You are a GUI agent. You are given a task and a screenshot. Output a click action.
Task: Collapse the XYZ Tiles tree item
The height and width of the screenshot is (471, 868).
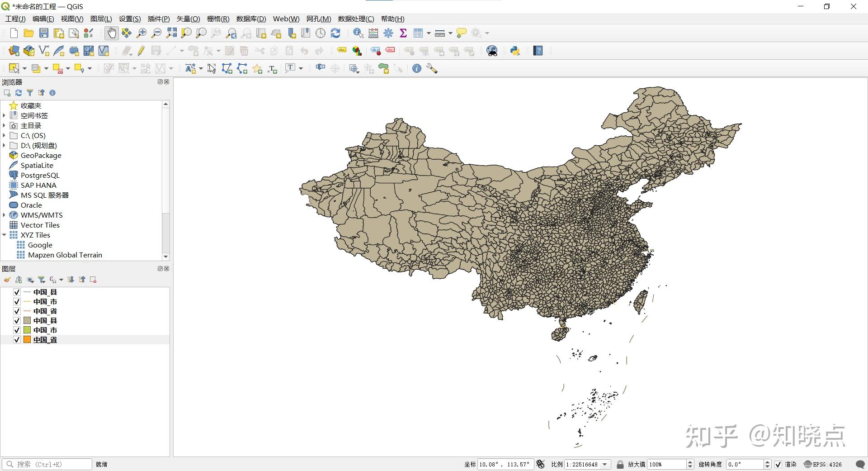tap(5, 235)
